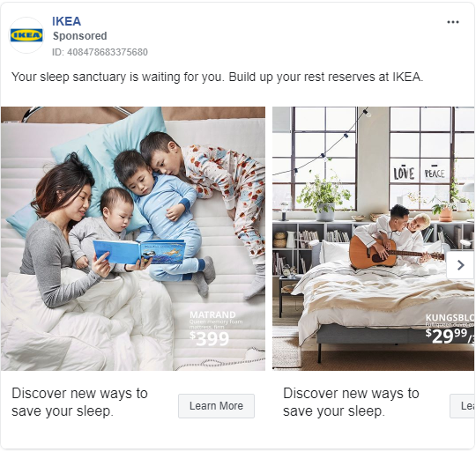The height and width of the screenshot is (451, 476).
Task: Click the first card's Discover new ways headline
Action: [x=79, y=403]
